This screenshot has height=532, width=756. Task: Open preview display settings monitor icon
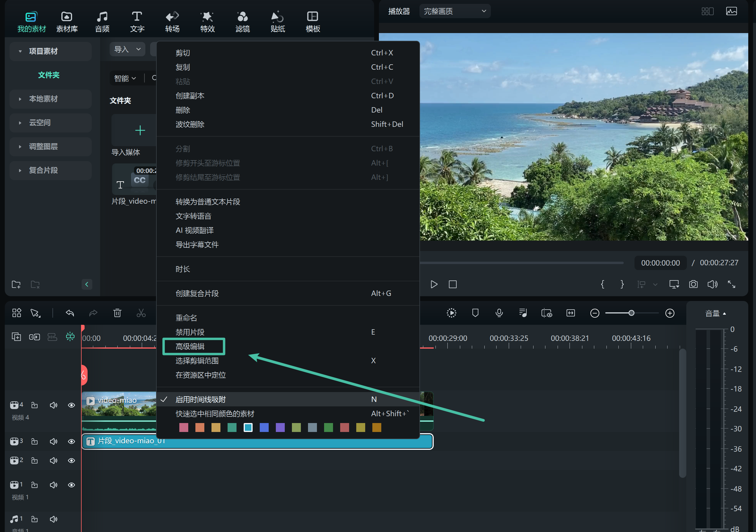click(x=674, y=285)
